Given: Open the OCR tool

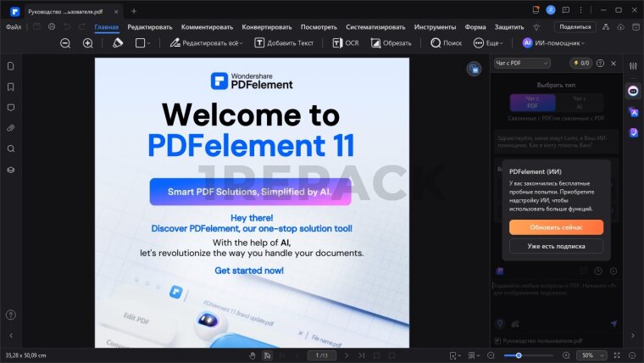Looking at the screenshot, I should (x=347, y=42).
